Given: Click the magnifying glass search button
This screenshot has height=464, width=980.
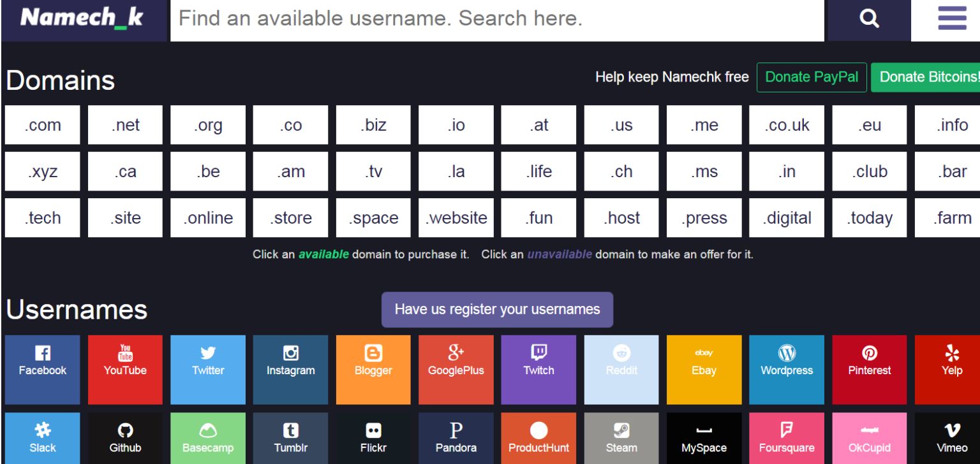Looking at the screenshot, I should [x=869, y=19].
